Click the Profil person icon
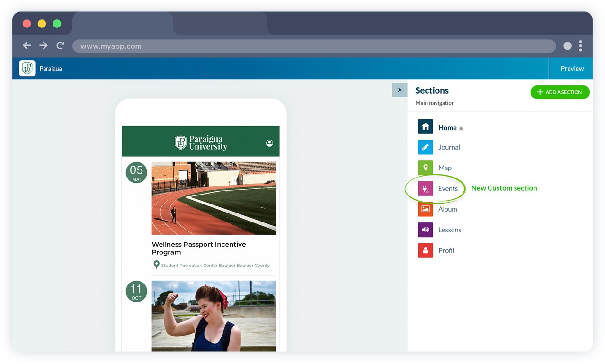 (426, 250)
